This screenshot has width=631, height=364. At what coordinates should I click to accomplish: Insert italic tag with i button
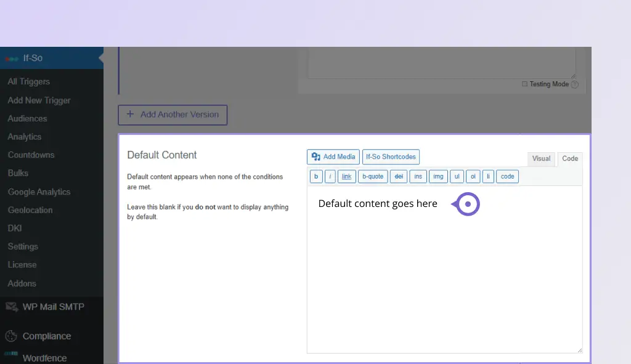tap(330, 176)
